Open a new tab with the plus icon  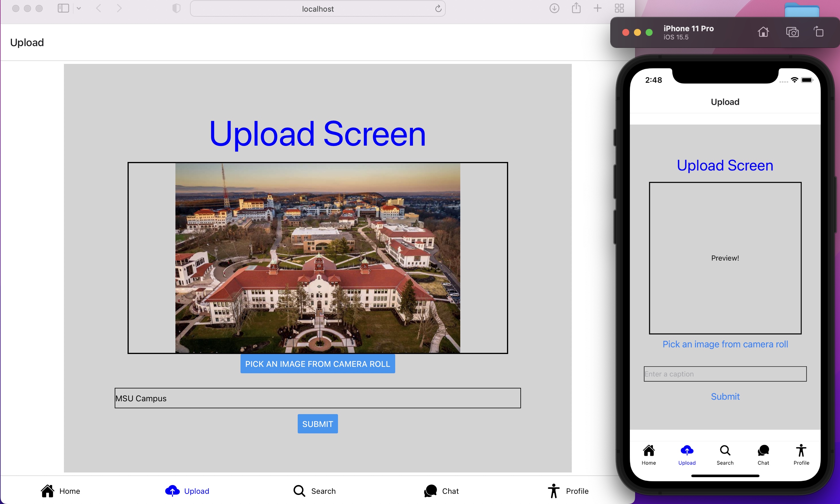pyautogui.click(x=597, y=8)
